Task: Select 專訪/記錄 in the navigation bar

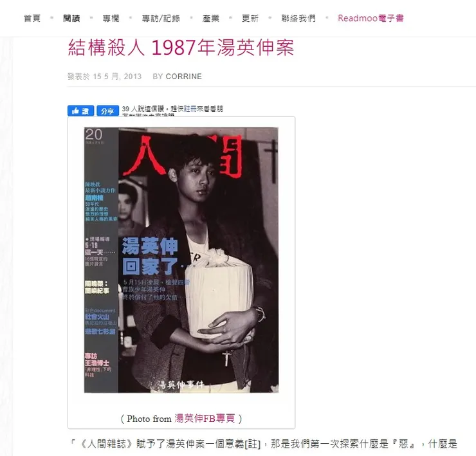Action: tap(161, 18)
